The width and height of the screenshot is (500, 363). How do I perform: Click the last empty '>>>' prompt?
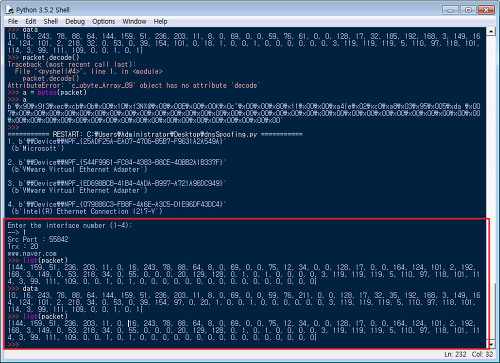pos(13,344)
